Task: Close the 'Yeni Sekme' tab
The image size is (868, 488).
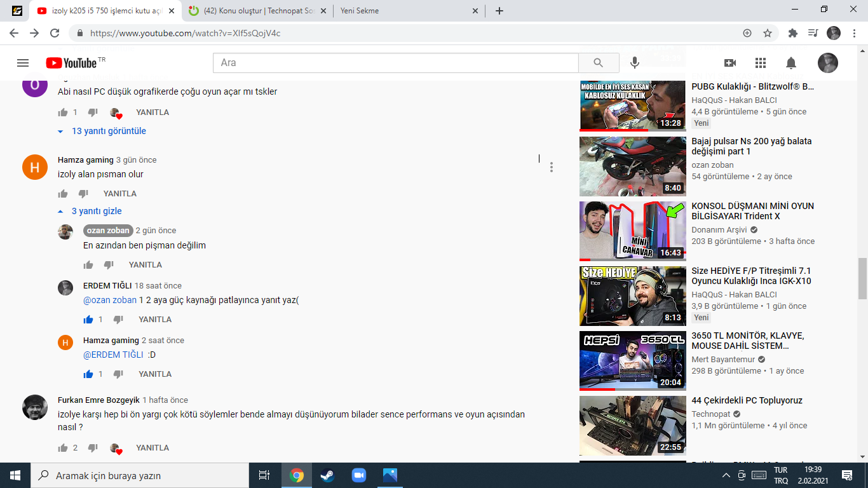Action: (x=475, y=11)
